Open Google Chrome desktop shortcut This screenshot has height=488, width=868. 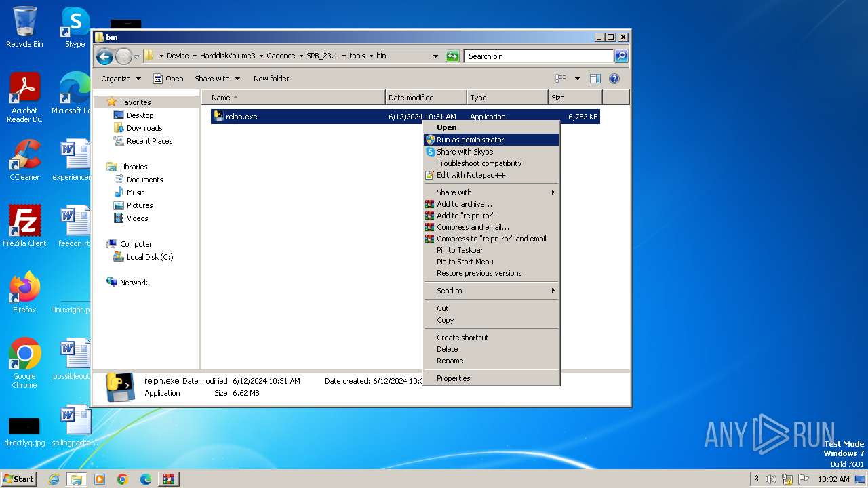pos(24,363)
